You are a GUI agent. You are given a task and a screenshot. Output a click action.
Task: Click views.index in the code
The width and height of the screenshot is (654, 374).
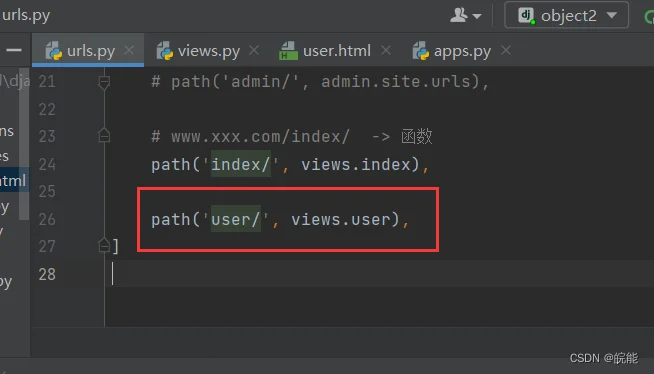[x=356, y=164]
